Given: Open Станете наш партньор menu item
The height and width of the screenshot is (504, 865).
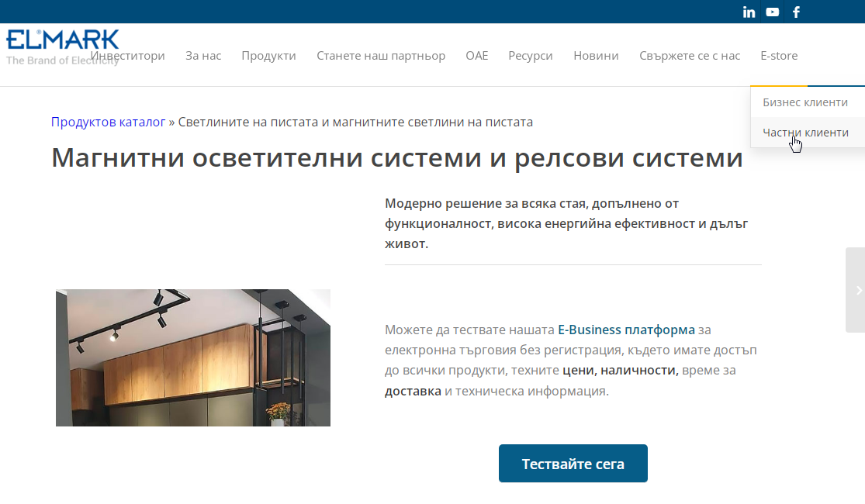Looking at the screenshot, I should click(381, 56).
